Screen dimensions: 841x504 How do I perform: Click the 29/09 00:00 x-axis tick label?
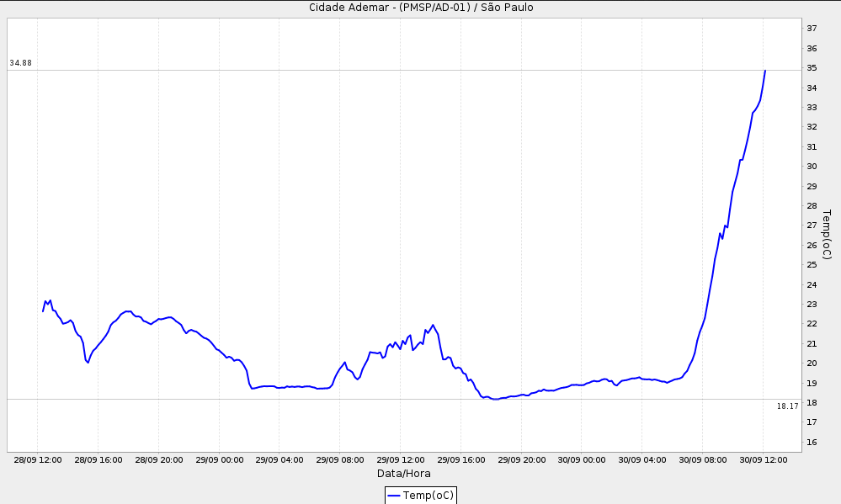click(x=219, y=460)
